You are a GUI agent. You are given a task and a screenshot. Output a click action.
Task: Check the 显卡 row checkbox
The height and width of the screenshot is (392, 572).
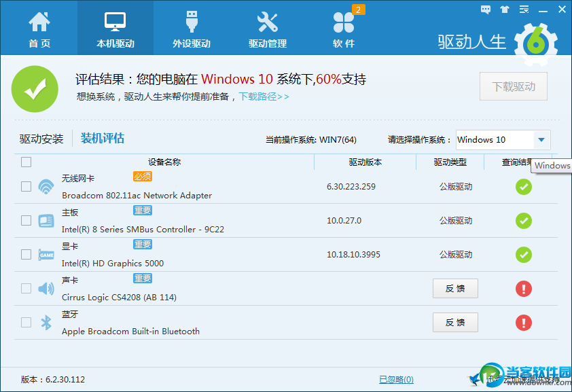[26, 254]
